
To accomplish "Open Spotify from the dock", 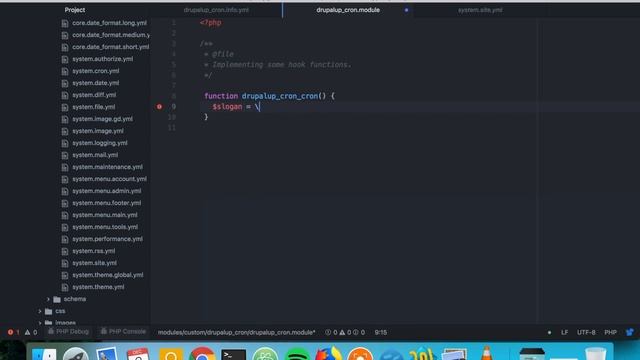I will pos(297,354).
